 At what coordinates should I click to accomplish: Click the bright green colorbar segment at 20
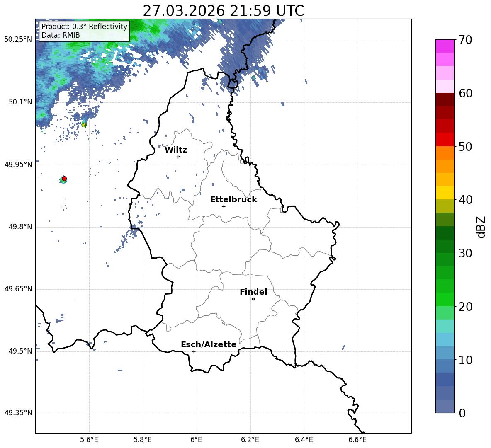tap(445, 299)
